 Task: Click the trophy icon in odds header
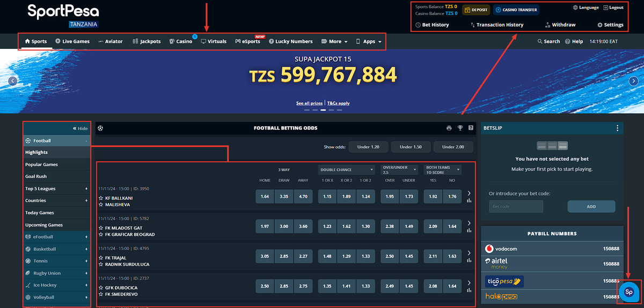[x=460, y=128]
